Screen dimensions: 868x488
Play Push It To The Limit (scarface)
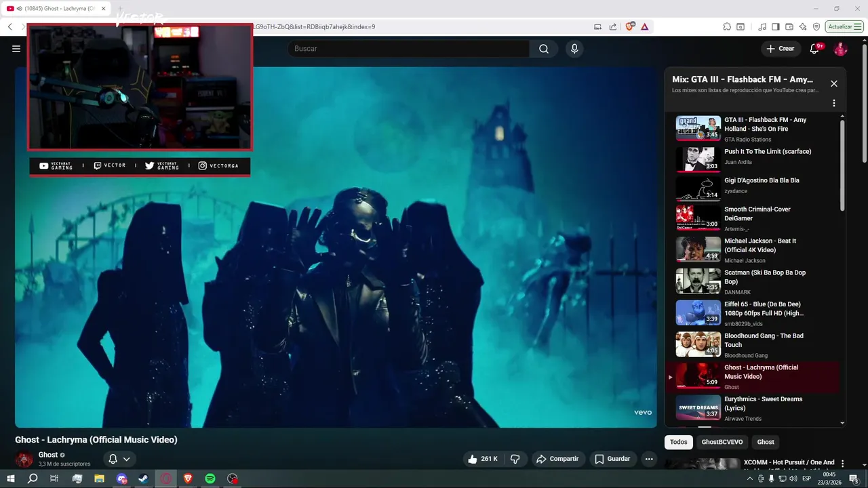[751, 159]
